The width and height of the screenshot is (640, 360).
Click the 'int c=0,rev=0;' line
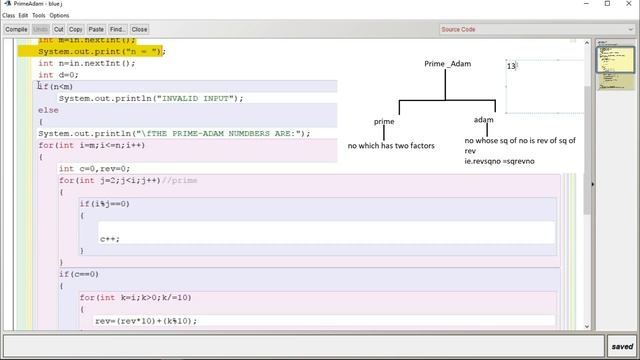(x=94, y=169)
